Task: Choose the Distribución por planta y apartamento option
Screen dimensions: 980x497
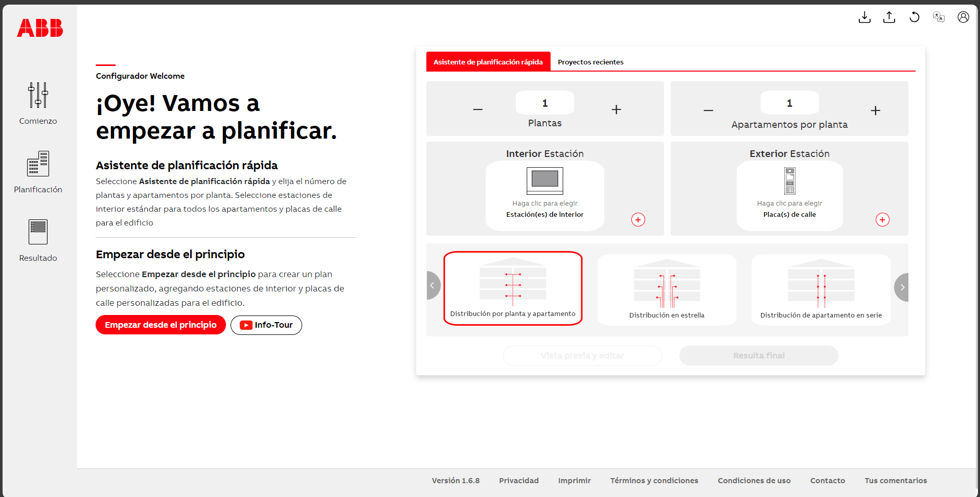Action: pyautogui.click(x=513, y=288)
